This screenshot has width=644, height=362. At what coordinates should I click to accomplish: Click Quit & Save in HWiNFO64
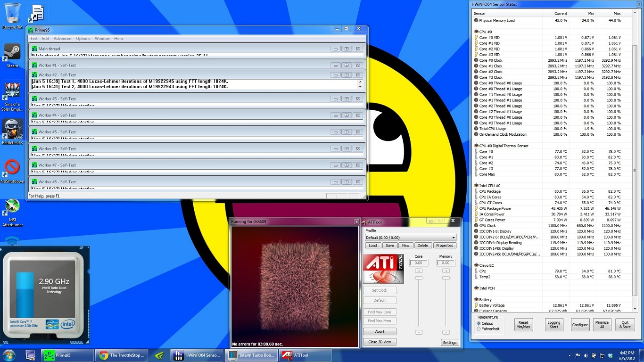click(625, 325)
